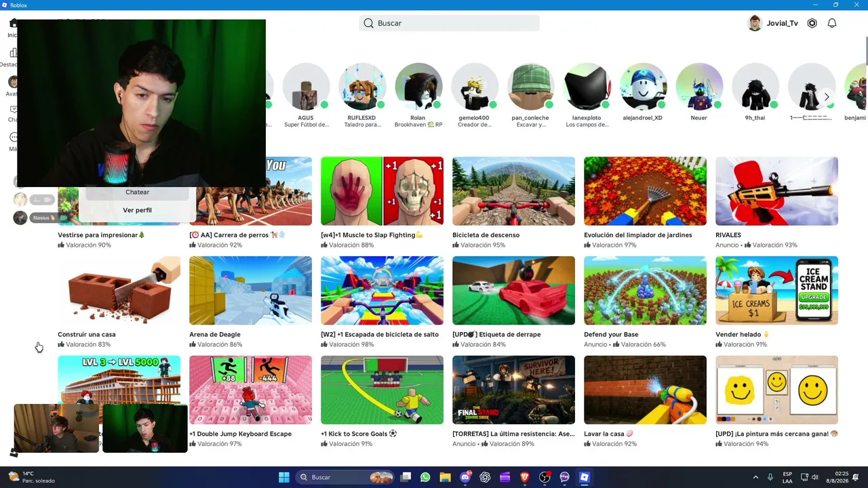Image resolution: width=868 pixels, height=488 pixels.
Task: Open La pintura más cercana gana thumbnail
Action: [x=777, y=390]
